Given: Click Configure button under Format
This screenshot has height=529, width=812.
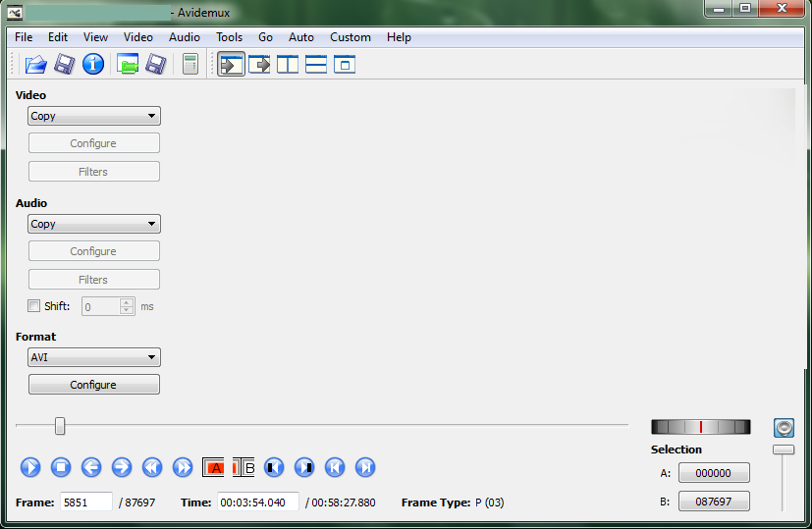Looking at the screenshot, I should tap(93, 385).
